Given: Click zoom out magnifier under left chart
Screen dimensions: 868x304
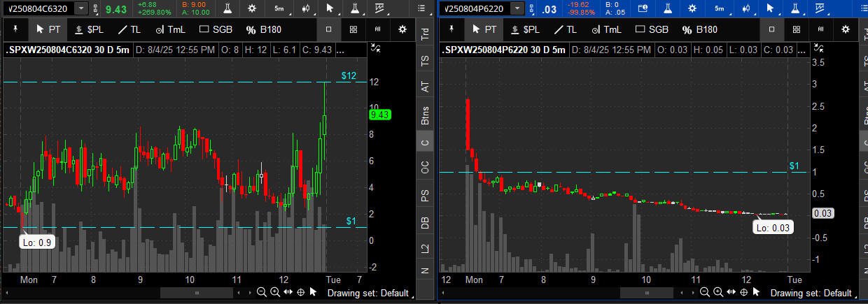Looking at the screenshot, I should click(x=262, y=292).
